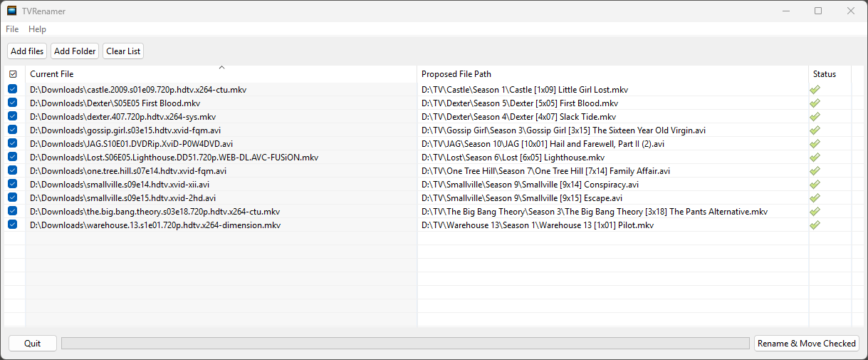Sort by the Current File column header
This screenshot has height=360, width=868.
(x=221, y=74)
